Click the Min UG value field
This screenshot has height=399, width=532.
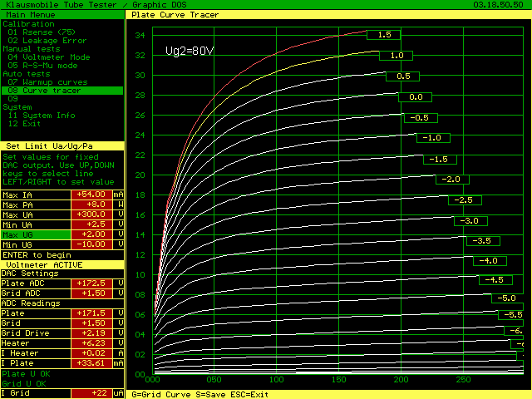93,244
